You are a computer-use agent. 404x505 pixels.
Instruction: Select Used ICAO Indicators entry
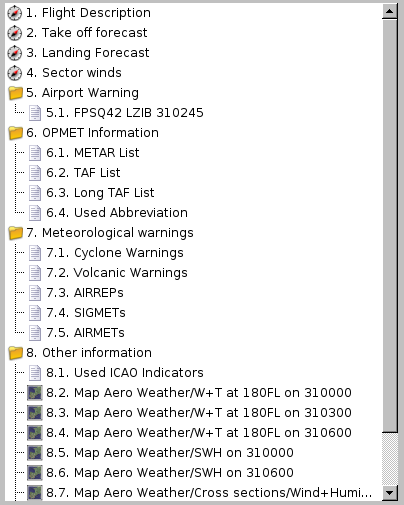[x=125, y=373]
